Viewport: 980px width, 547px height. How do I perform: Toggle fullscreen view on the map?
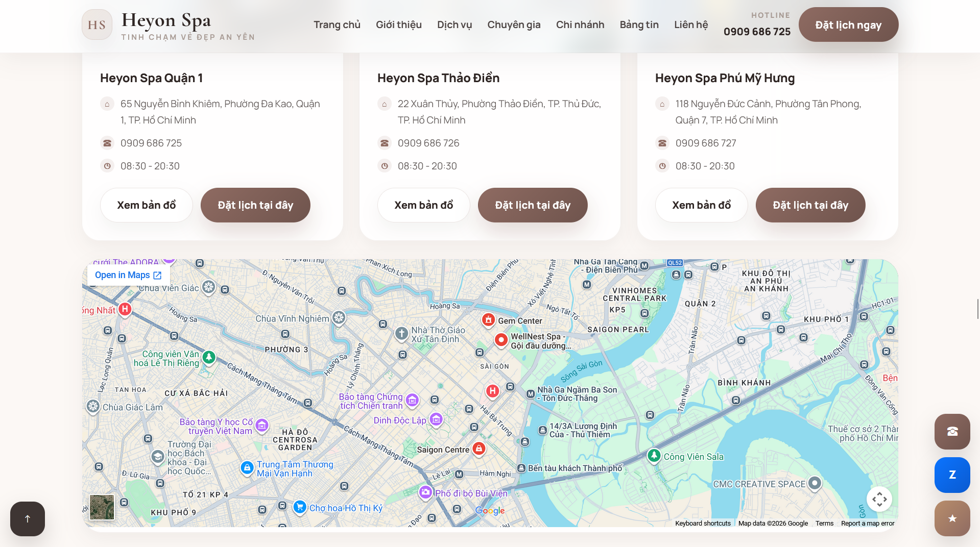(x=879, y=499)
